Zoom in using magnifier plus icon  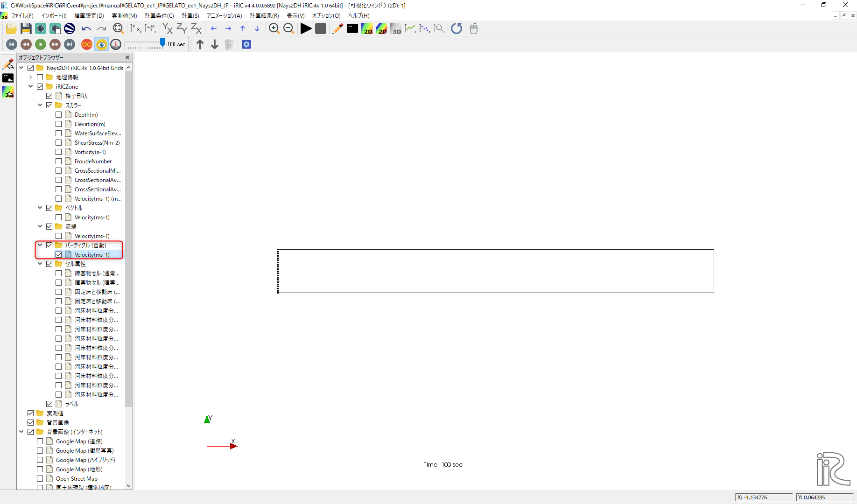(x=274, y=29)
